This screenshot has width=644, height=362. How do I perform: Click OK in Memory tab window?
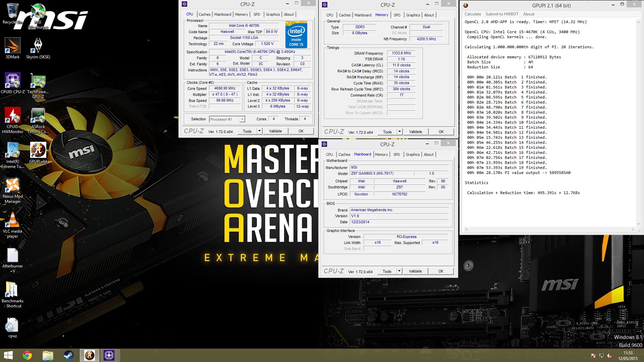pos(441,132)
